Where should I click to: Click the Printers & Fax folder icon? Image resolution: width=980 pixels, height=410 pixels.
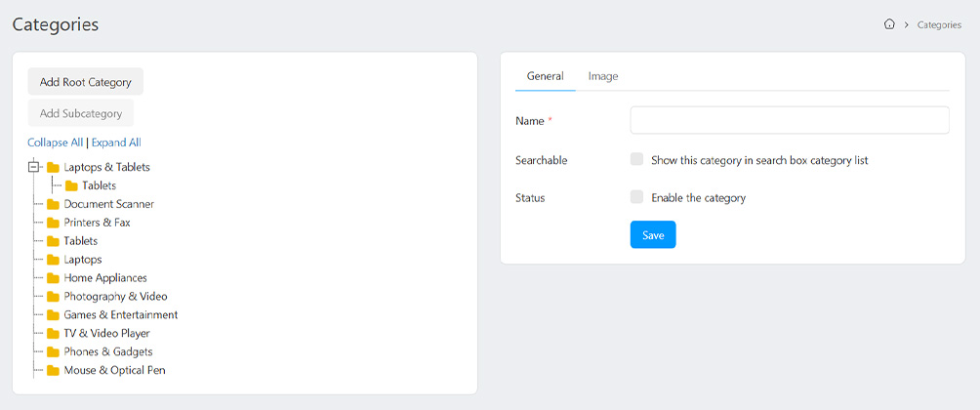[x=54, y=223]
